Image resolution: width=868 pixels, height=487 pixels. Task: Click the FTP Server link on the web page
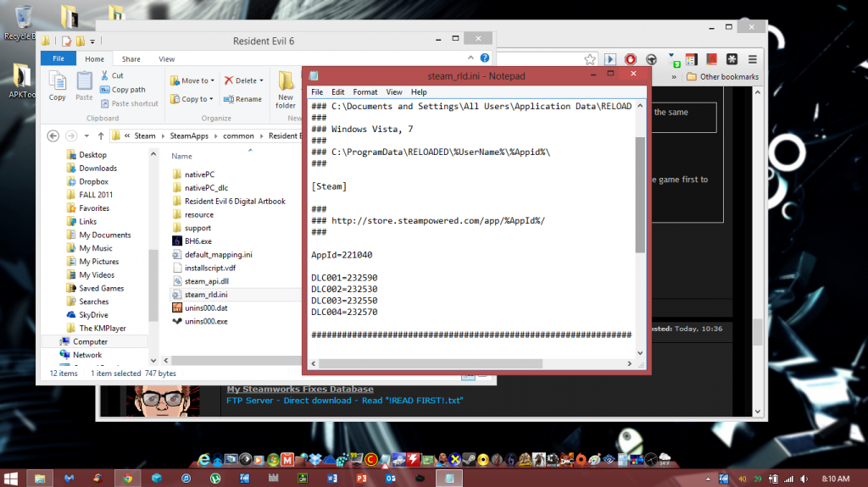click(x=250, y=400)
